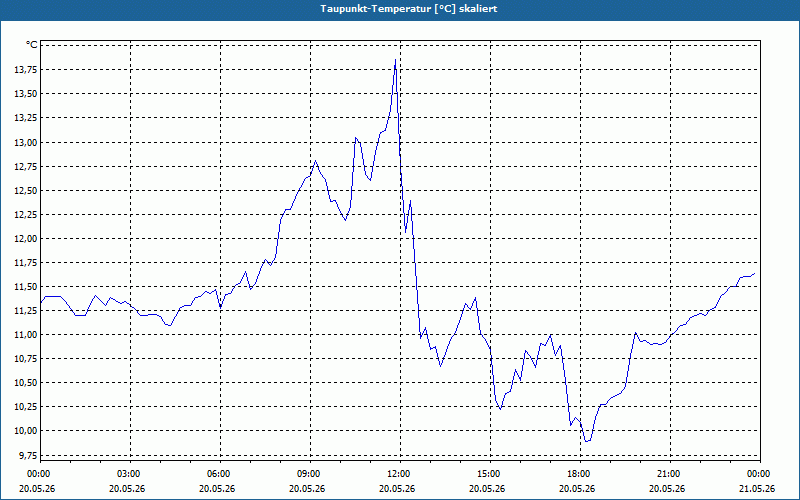
Task: Select the "9,75" y-axis label
Action: pos(28,455)
